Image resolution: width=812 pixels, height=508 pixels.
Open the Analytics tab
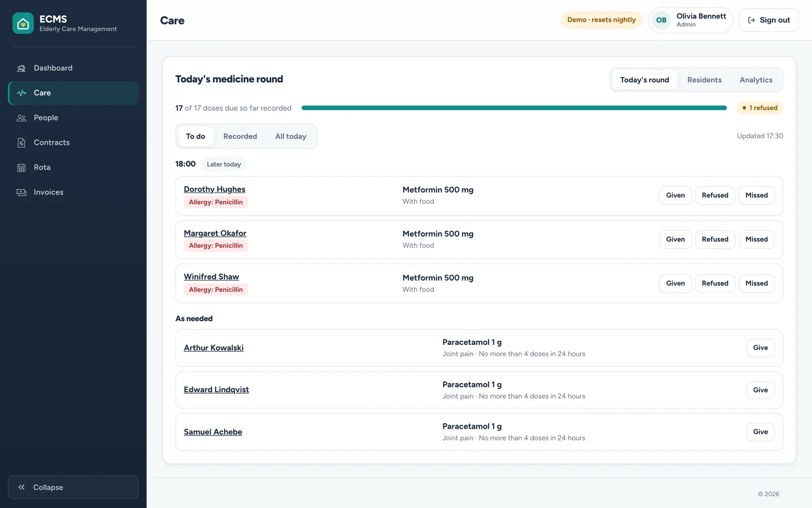pos(756,80)
